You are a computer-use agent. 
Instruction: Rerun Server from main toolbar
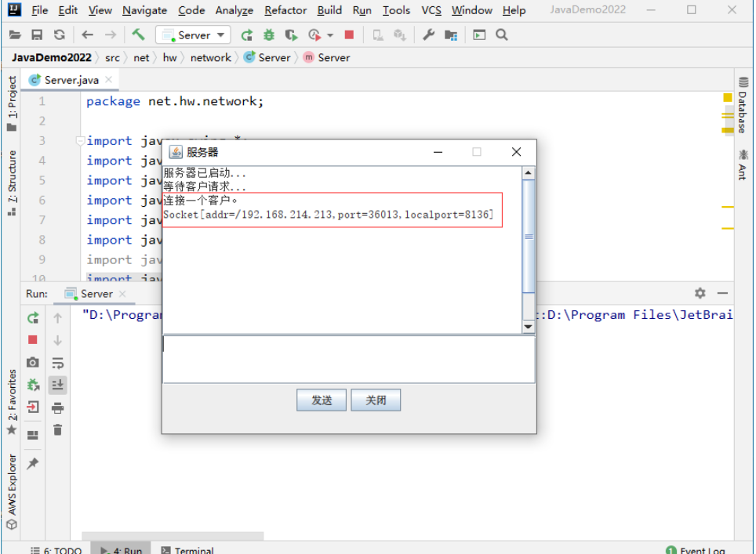coord(247,34)
